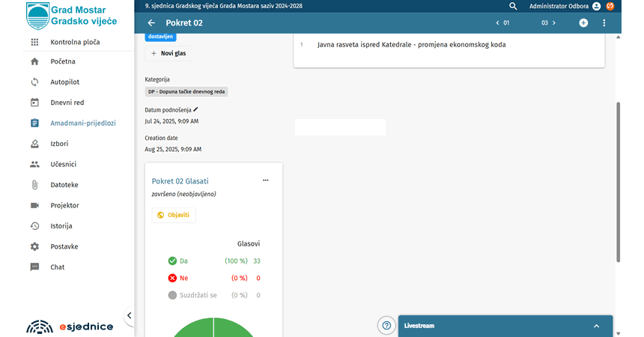Screen dimensions: 644x337
Task: Open Dnevni red from sidebar
Action: click(x=67, y=103)
